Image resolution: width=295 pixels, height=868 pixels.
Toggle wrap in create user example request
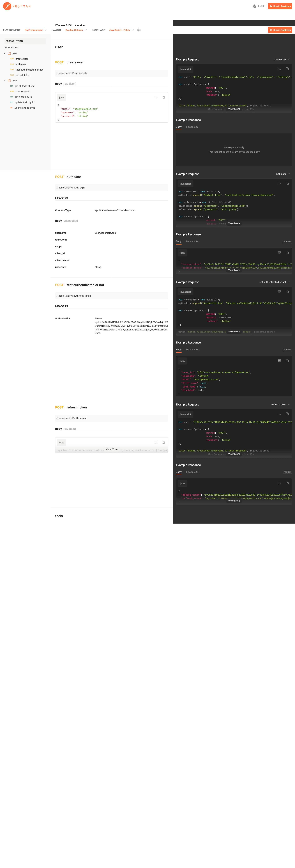coord(279,69)
